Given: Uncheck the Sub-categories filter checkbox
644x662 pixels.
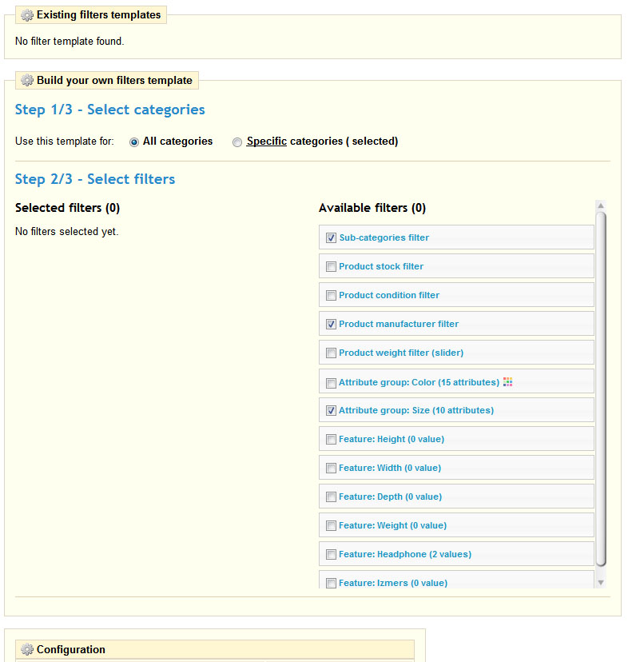Looking at the screenshot, I should 331,238.
